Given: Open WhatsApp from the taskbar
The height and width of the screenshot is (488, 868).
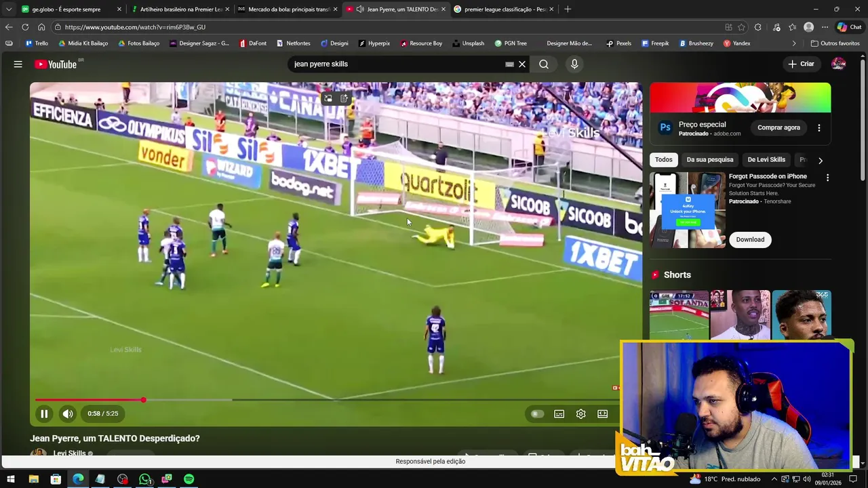Looking at the screenshot, I should (144, 479).
